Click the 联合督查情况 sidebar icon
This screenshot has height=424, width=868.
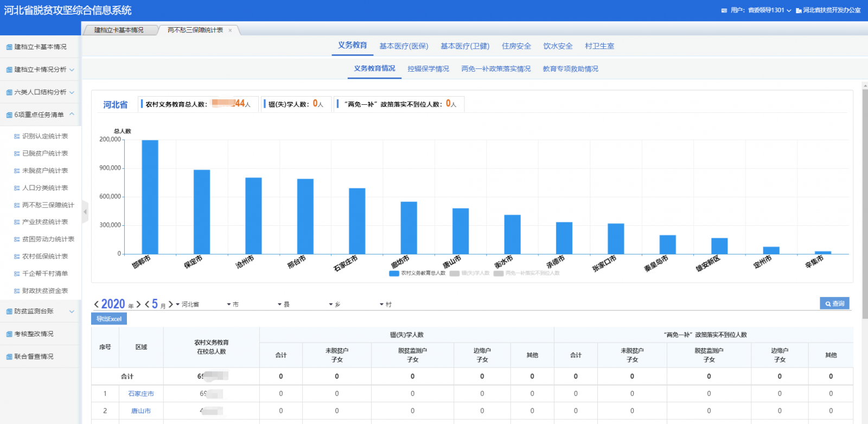click(9, 357)
